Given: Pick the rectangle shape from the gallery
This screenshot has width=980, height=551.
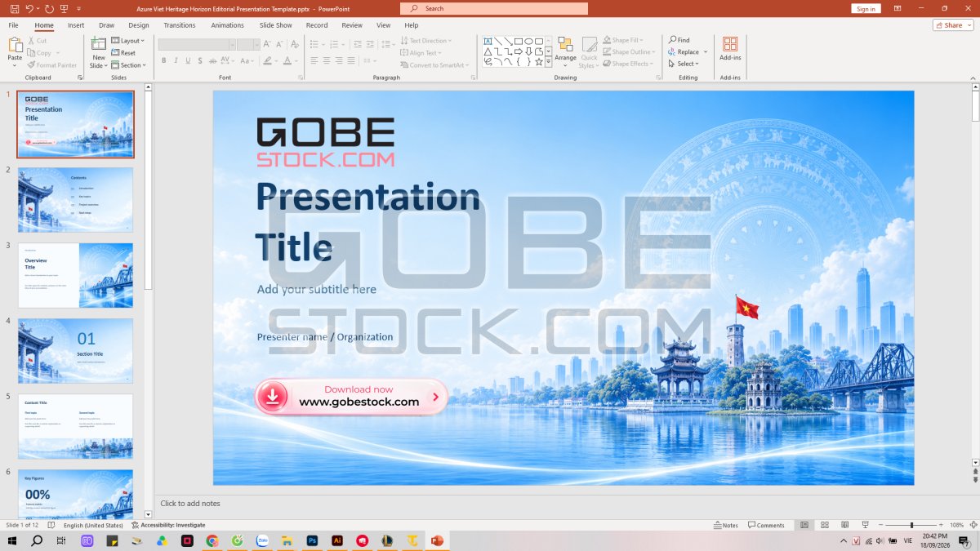Looking at the screenshot, I should point(518,41).
